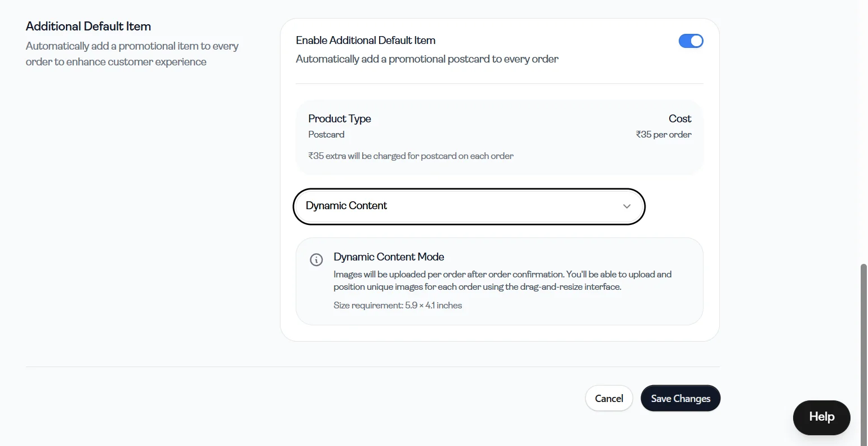Open the floating Help button

pos(821,417)
